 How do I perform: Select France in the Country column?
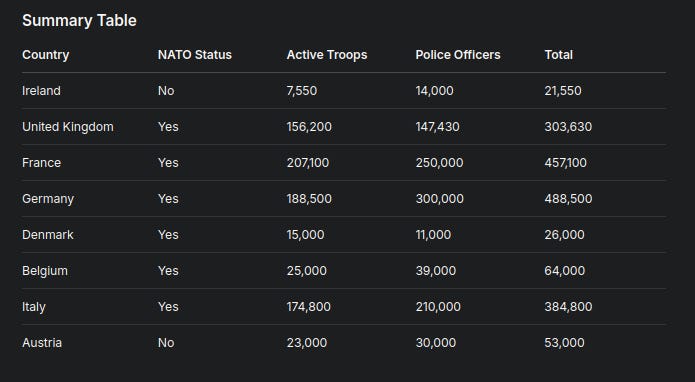[41, 163]
